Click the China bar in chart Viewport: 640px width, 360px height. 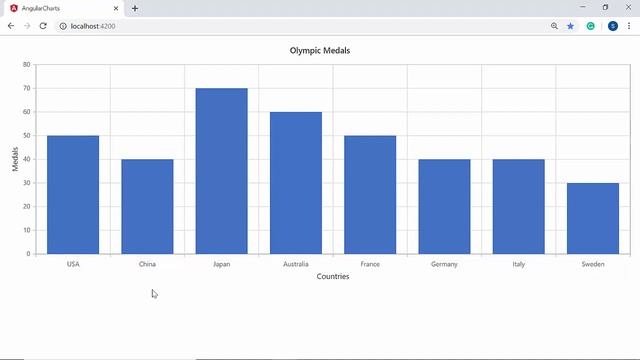click(x=147, y=207)
